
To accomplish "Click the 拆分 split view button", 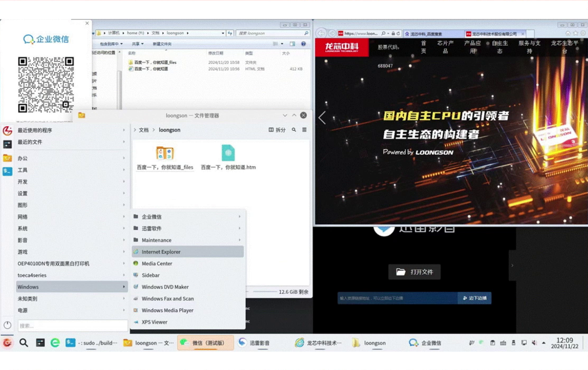I will tap(277, 130).
